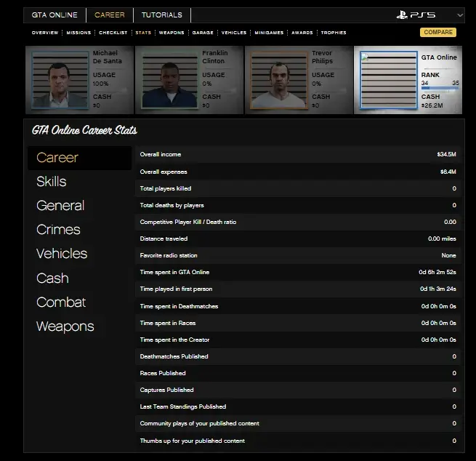Open the Cash stats category
The height and width of the screenshot is (461, 476).
(x=52, y=278)
